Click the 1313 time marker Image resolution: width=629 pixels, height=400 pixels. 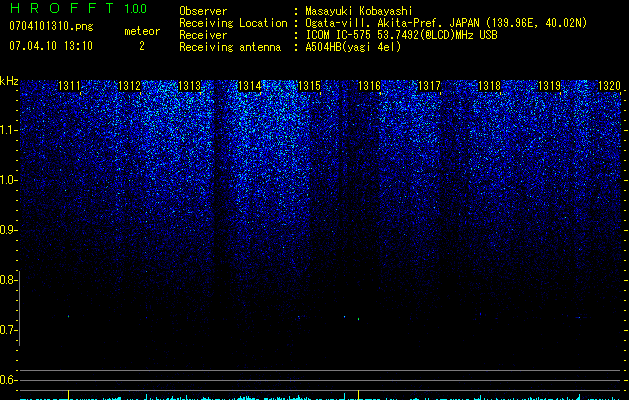tap(189, 86)
